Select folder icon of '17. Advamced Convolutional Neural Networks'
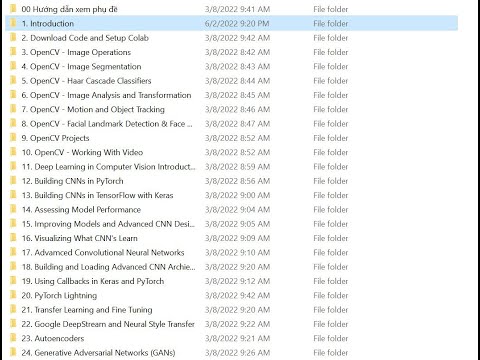Viewport: 480px width, 360px height. point(13,252)
